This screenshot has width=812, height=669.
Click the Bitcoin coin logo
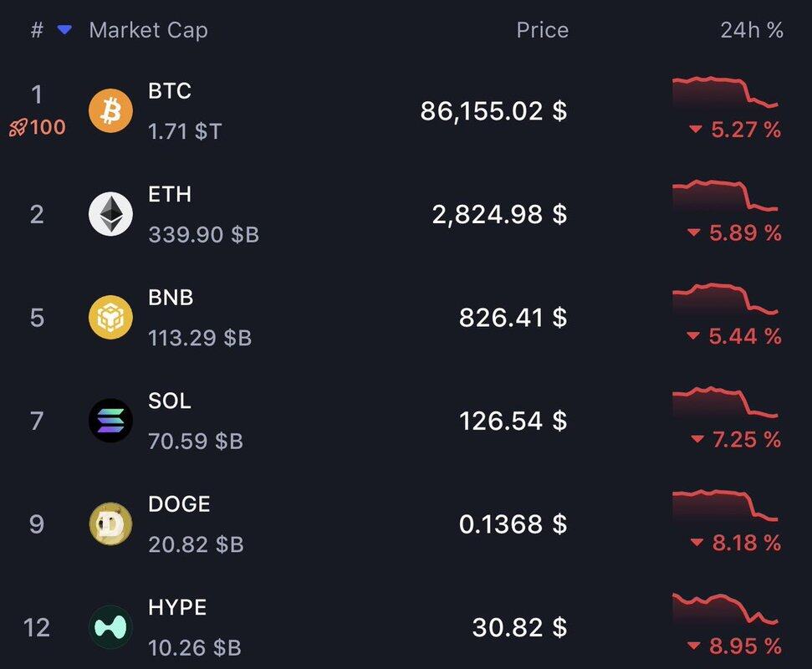(110, 110)
